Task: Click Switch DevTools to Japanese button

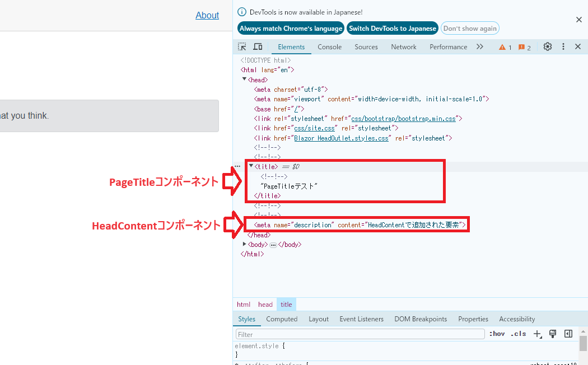Action: click(x=393, y=29)
